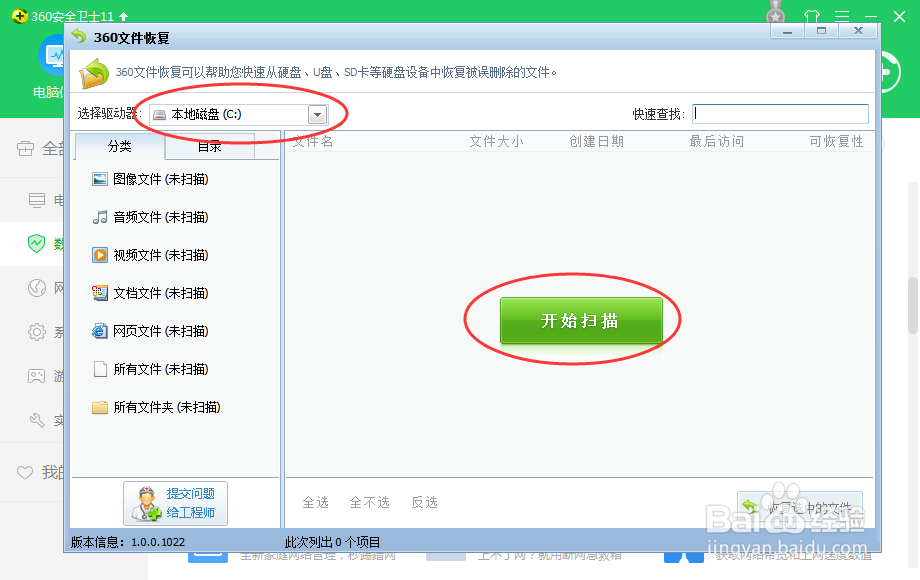Viewport: 920px width, 580px height.
Task: Open 360安全卫士 main menu hamburger icon
Action: pos(842,16)
